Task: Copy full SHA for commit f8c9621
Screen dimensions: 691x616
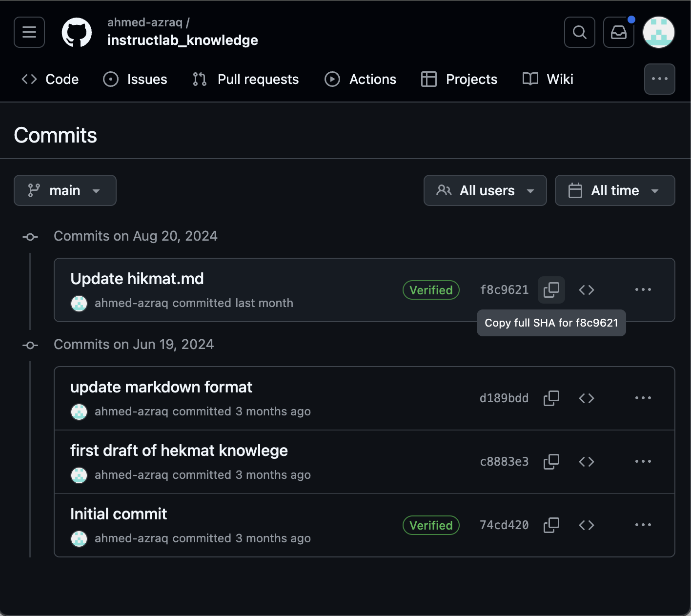Action: pos(551,289)
